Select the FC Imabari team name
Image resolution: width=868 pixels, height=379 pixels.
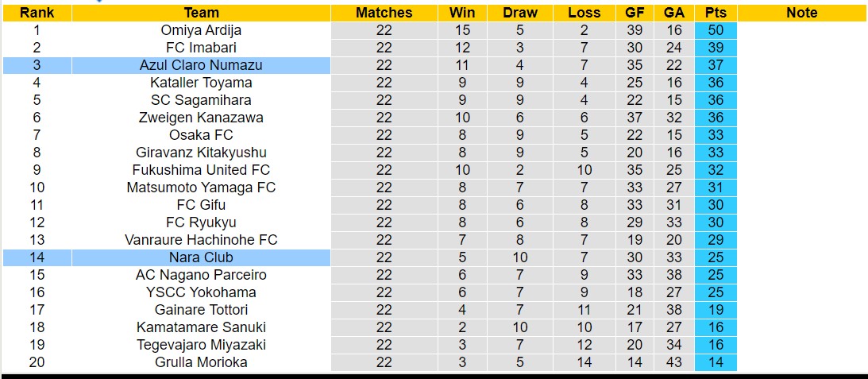click(x=201, y=48)
